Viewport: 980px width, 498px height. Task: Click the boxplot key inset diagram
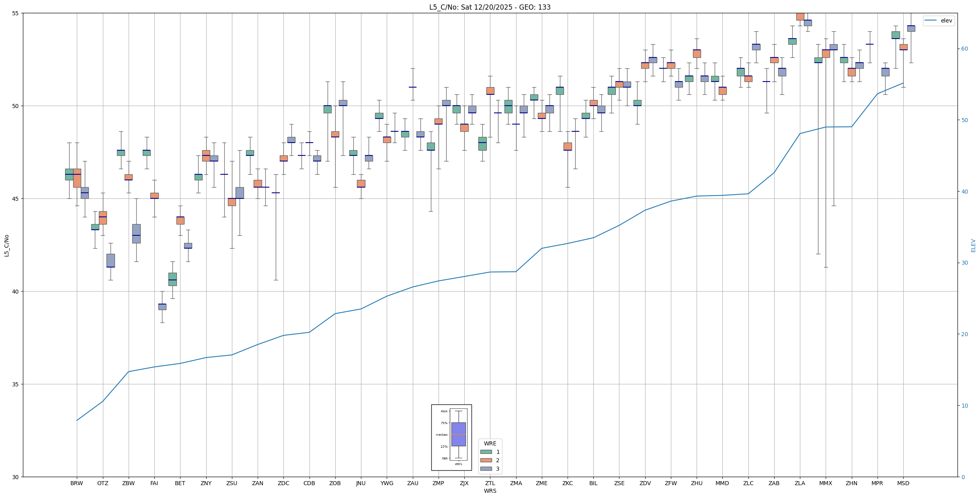(451, 437)
